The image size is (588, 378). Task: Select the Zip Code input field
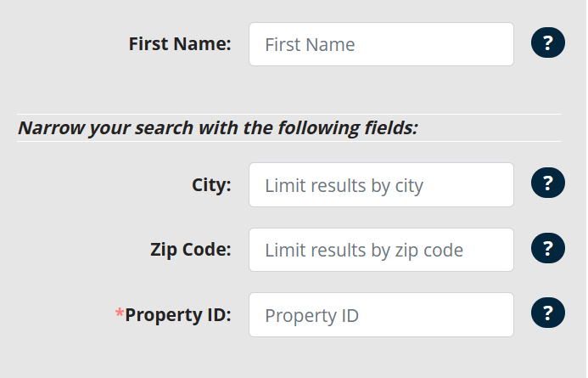[381, 250]
